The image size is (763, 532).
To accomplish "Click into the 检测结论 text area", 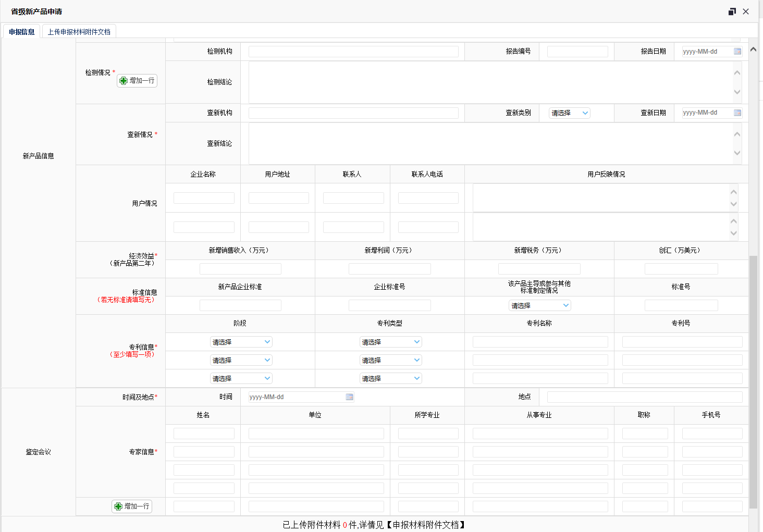I will tap(495, 82).
